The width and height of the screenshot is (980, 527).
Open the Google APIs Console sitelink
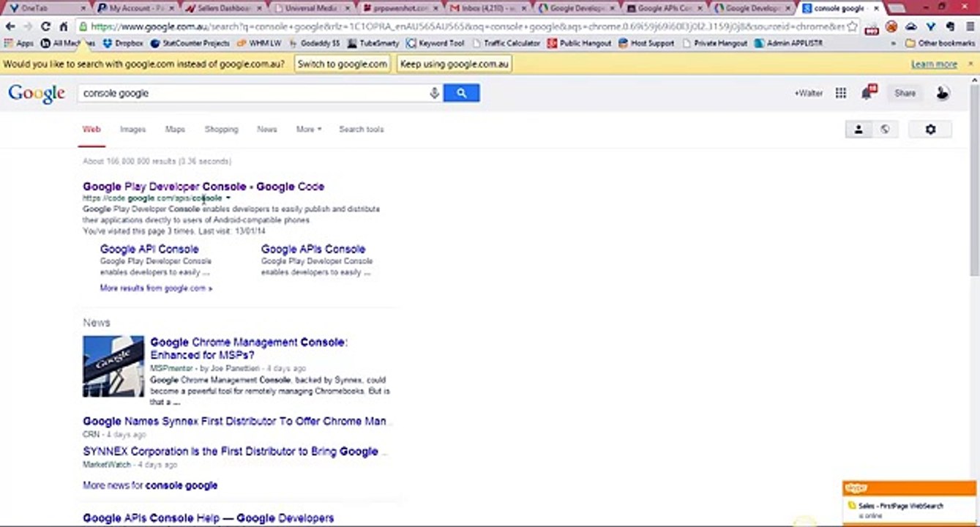click(313, 249)
